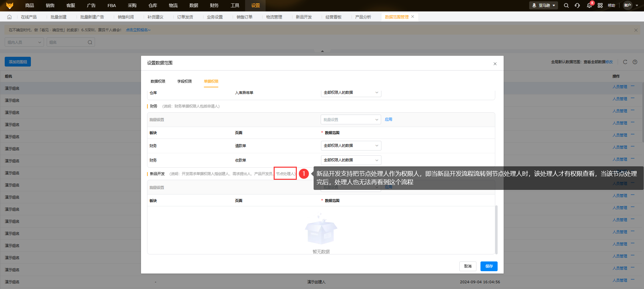Open the question mark help icon
The image size is (644, 289).
635,62
